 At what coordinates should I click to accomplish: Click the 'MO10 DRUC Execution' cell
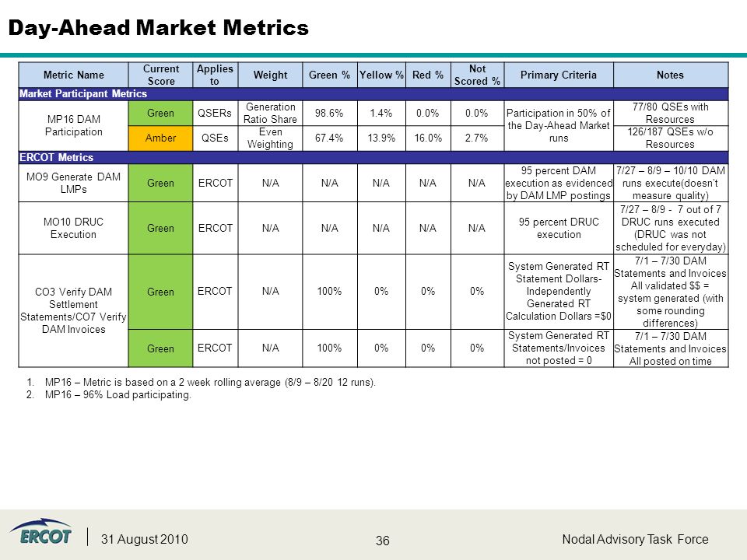(73, 228)
